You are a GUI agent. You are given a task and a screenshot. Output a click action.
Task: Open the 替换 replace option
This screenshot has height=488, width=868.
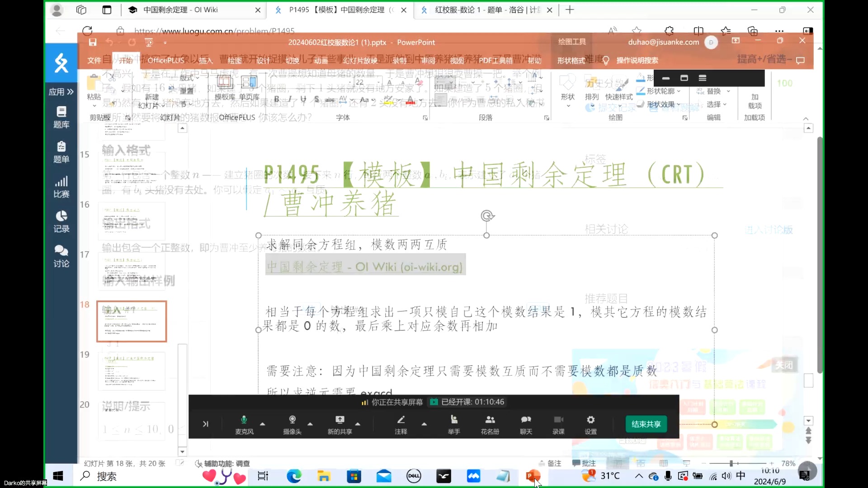tap(713, 91)
